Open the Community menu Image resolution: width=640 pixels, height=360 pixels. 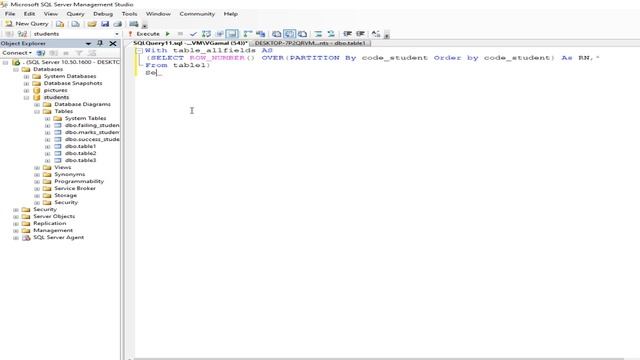coord(197,14)
